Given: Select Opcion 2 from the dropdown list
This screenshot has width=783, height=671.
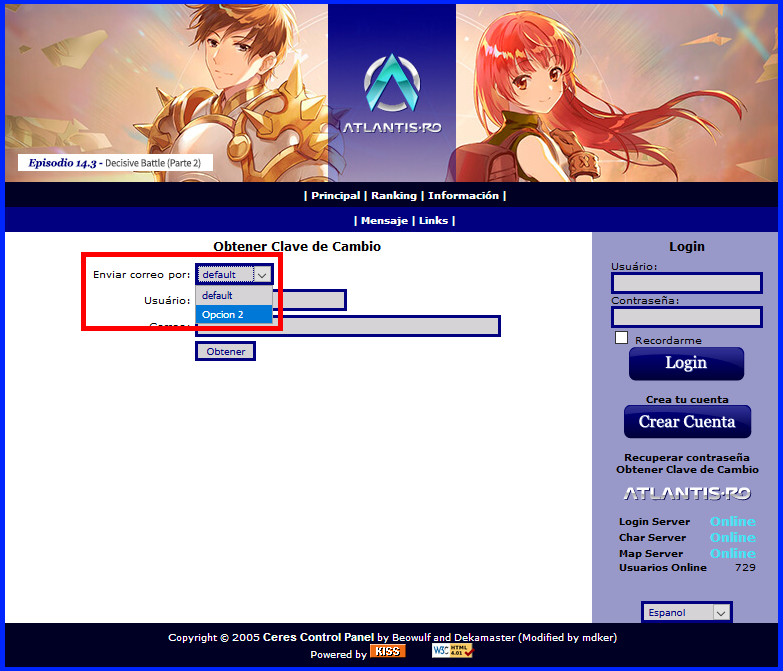Looking at the screenshot, I should click(234, 315).
